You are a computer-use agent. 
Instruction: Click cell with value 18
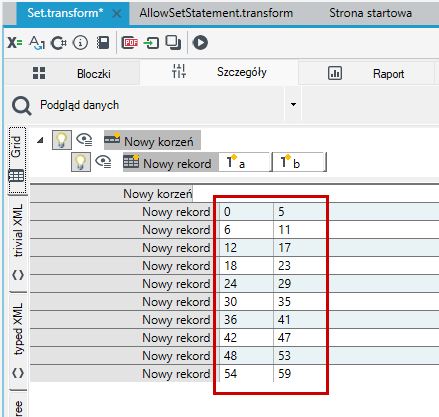click(x=246, y=266)
